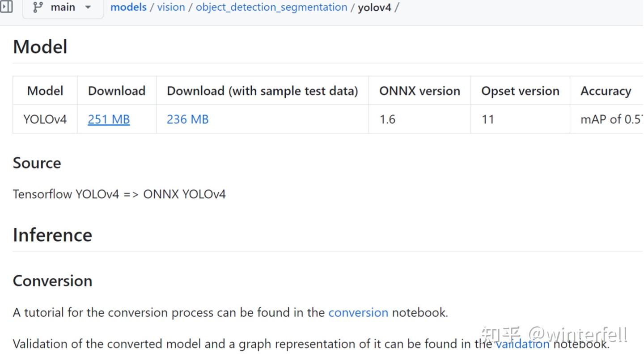This screenshot has height=361, width=644.
Task: Click the yolov4 breadcrumb entry
Action: click(374, 7)
